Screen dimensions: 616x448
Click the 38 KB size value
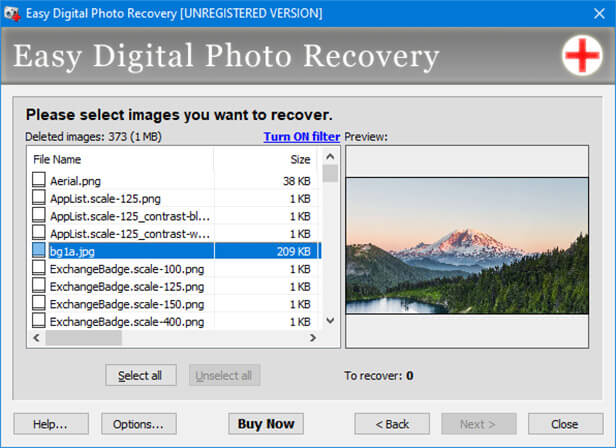coord(297,181)
